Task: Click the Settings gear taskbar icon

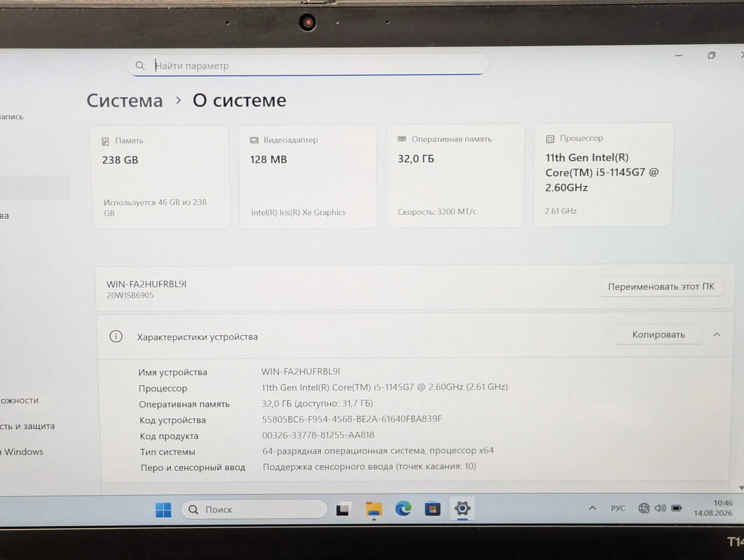Action: 462,508
